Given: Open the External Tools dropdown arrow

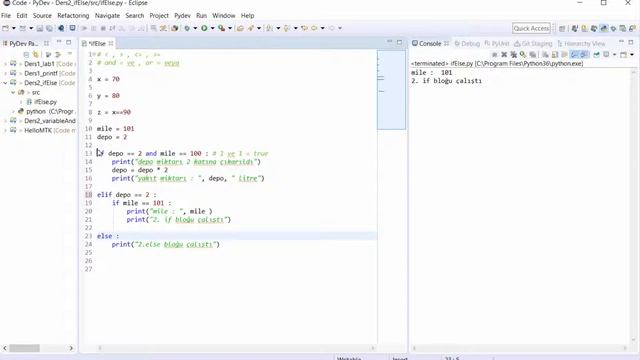Looking at the screenshot, I should [x=230, y=28].
